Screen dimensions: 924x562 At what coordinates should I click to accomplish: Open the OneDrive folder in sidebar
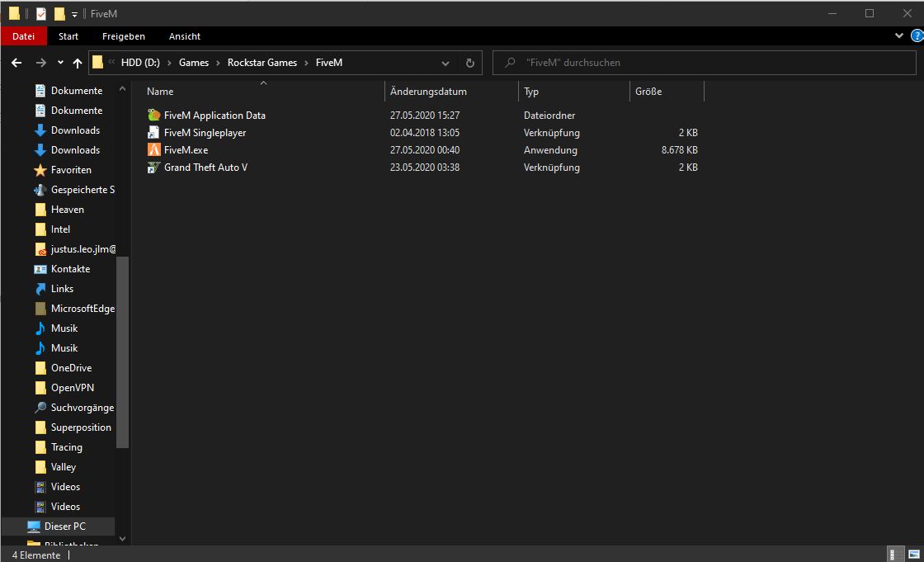pos(71,368)
